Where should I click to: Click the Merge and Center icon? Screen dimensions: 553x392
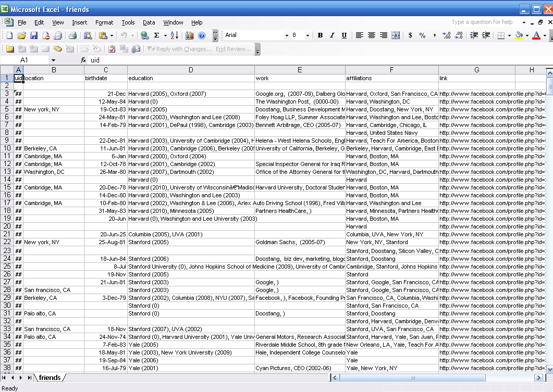[396, 35]
